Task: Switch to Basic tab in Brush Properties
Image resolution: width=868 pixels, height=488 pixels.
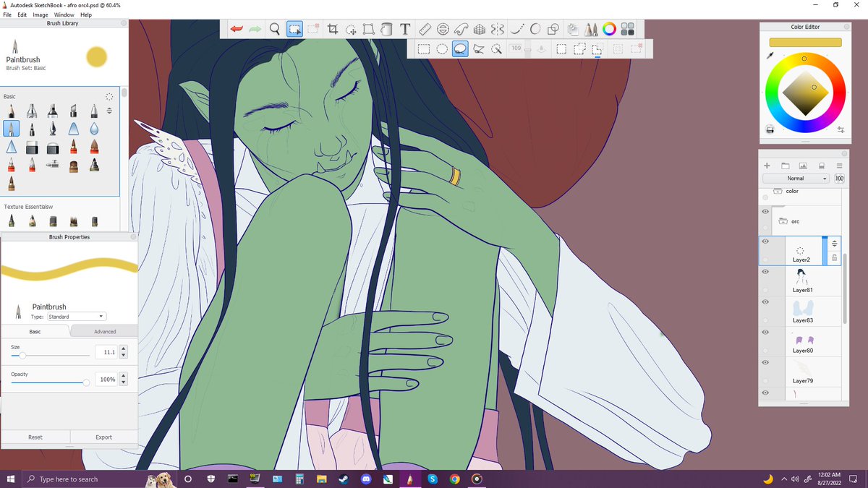Action: (x=35, y=331)
